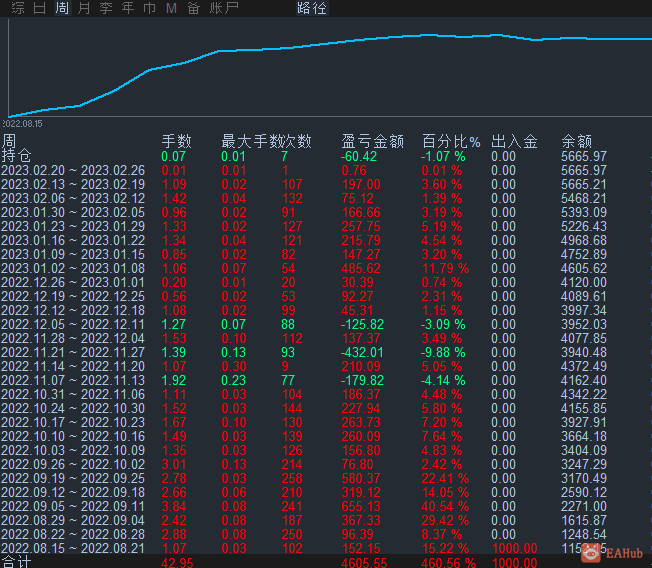Click the 2022.08.15 chart date label

pos(22,124)
